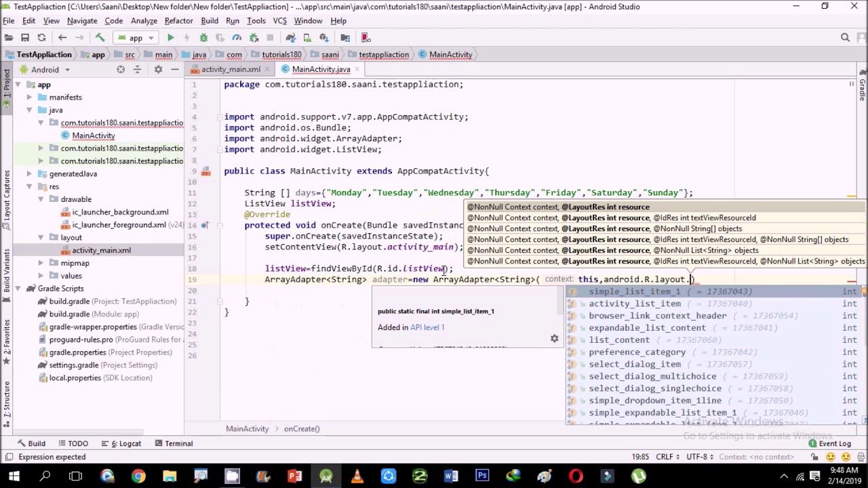Open the Navigate menu
The width and height of the screenshot is (868, 488).
[x=81, y=21]
